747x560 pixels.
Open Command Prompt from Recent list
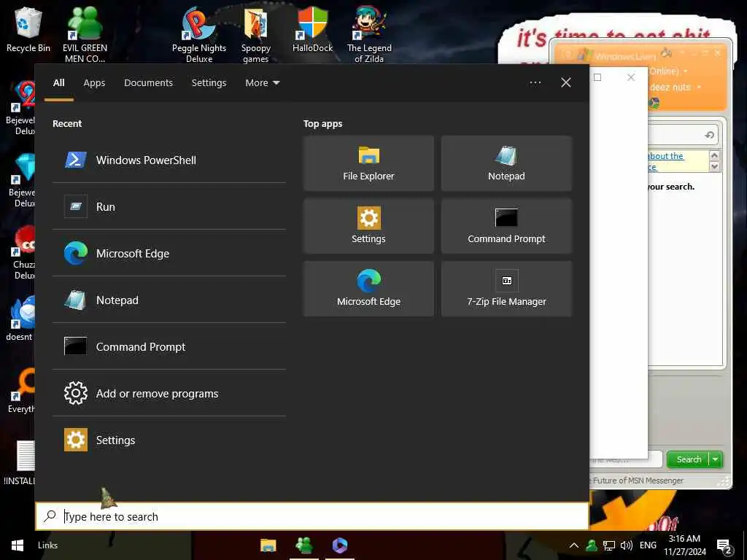click(169, 346)
